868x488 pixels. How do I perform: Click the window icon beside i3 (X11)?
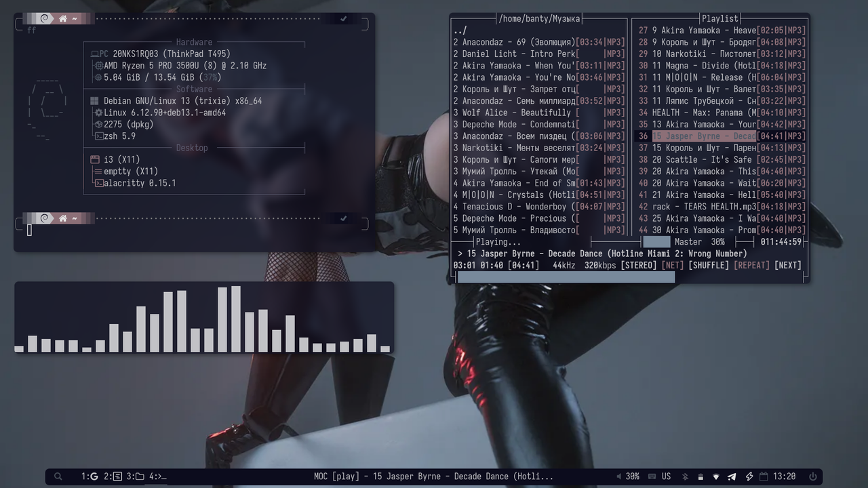point(94,160)
